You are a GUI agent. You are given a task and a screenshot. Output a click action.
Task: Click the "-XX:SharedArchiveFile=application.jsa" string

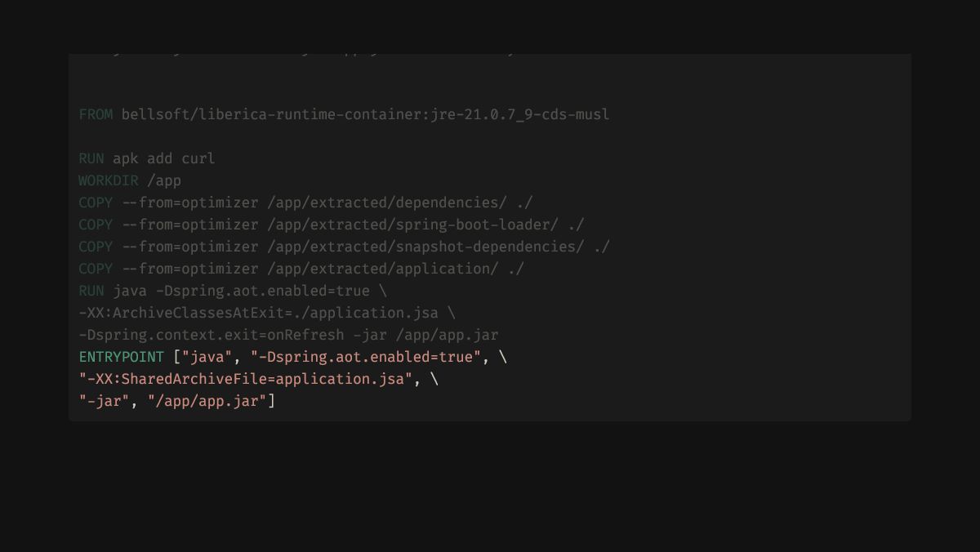(246, 379)
